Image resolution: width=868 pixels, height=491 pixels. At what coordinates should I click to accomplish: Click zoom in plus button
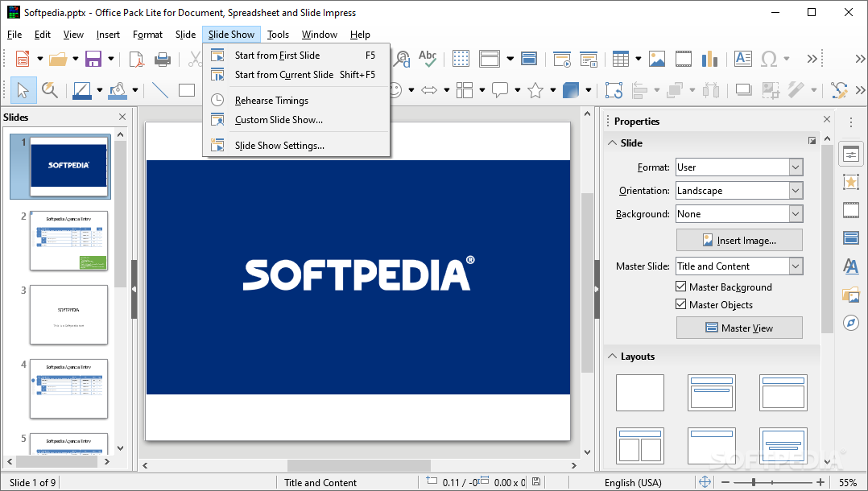820,482
